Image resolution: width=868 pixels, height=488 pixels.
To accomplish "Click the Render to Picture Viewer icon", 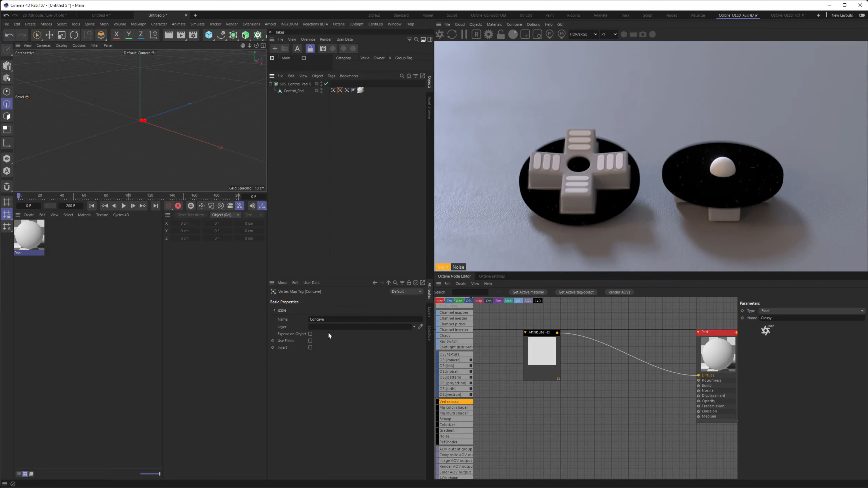I will [x=181, y=35].
